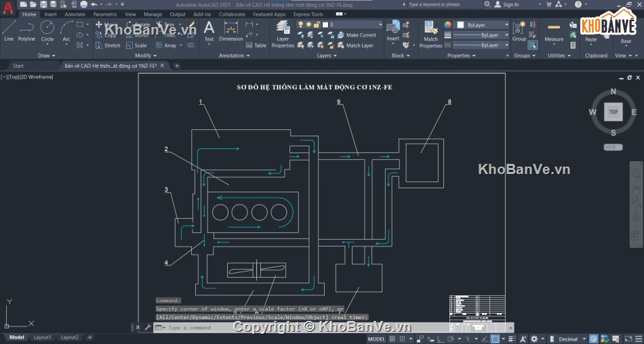Toggle polar tracking
Viewport: 644px width, 344px height.
451,339
